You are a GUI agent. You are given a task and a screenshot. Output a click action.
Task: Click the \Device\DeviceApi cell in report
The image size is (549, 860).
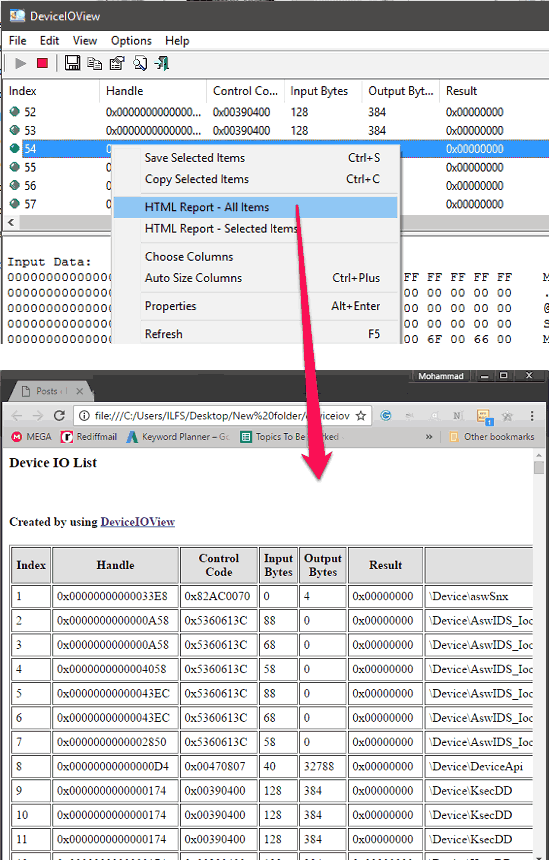click(x=478, y=766)
